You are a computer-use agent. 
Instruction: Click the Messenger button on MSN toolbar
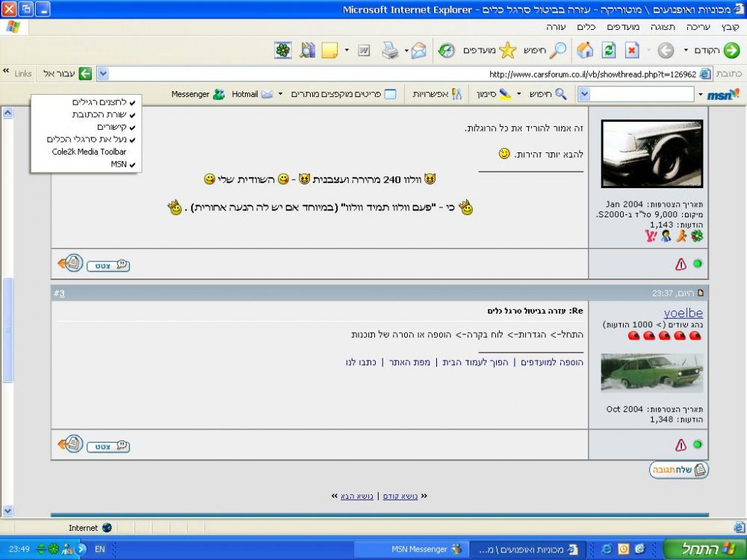[198, 94]
